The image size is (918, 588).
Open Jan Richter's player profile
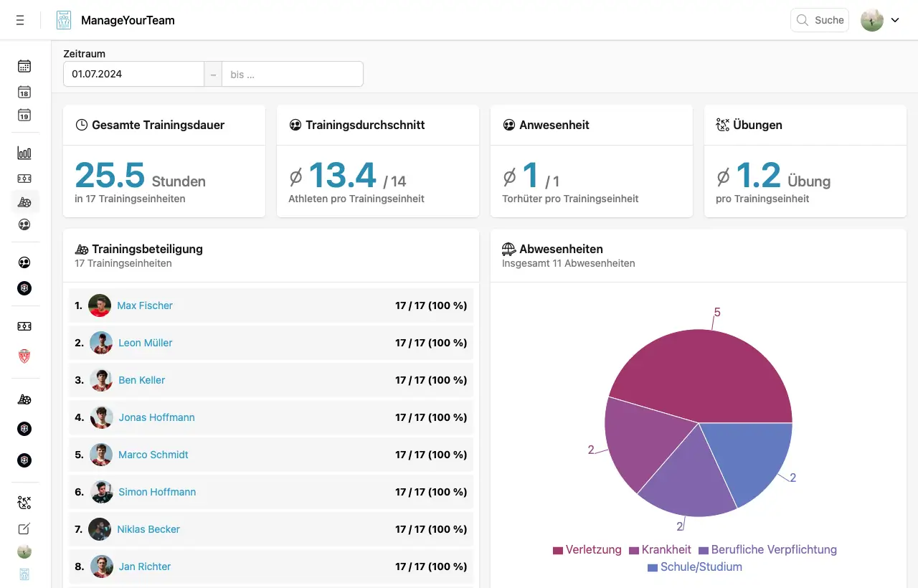(144, 566)
